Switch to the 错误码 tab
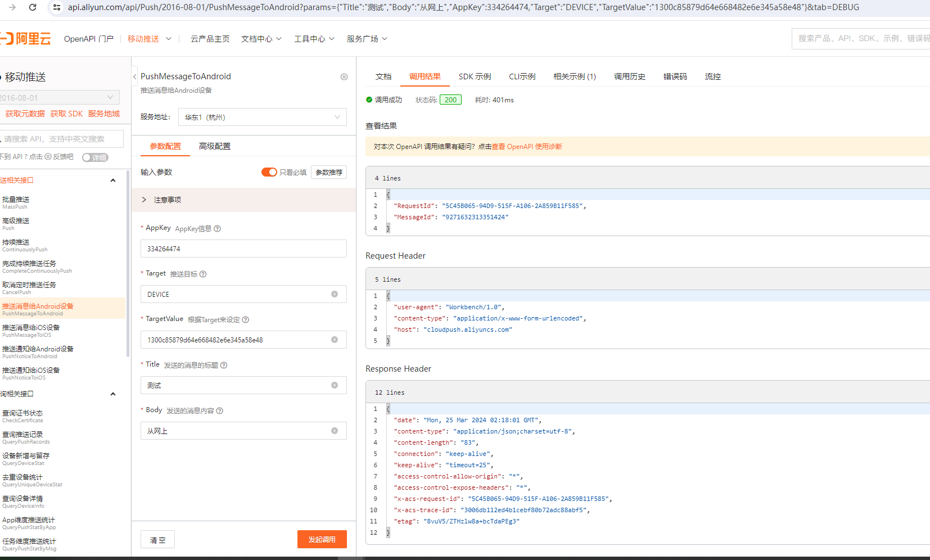The width and height of the screenshot is (930, 560). click(x=675, y=76)
